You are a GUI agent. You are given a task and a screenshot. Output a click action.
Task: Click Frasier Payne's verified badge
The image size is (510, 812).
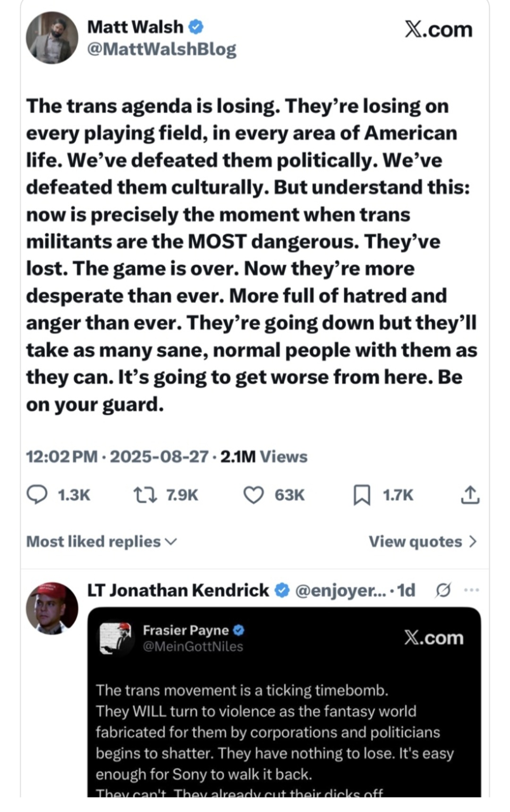click(239, 630)
